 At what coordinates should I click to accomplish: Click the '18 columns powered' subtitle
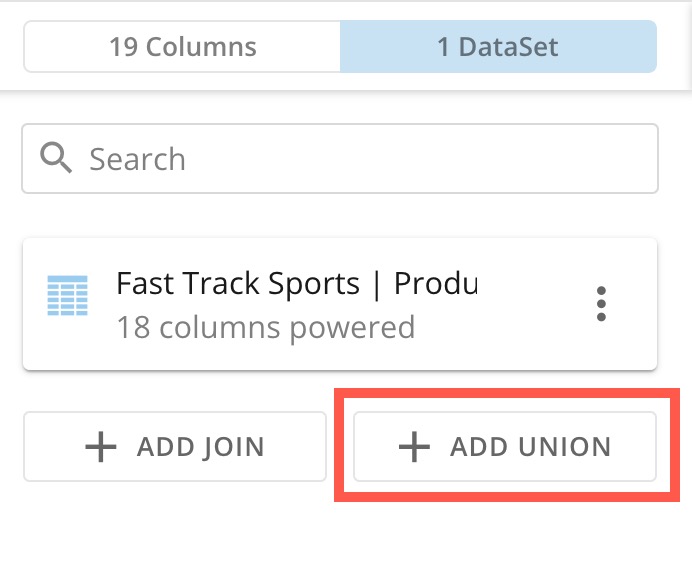[265, 327]
